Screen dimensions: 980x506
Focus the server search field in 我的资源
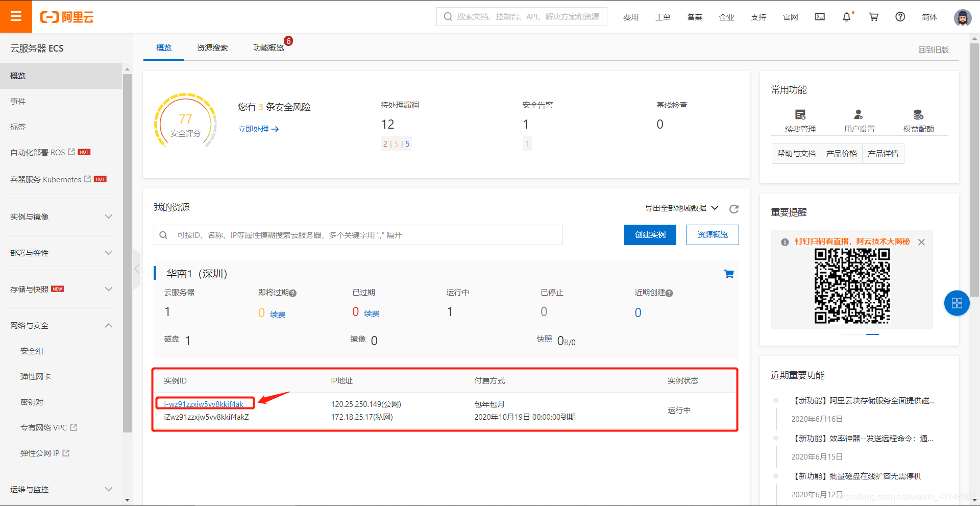tap(358, 235)
